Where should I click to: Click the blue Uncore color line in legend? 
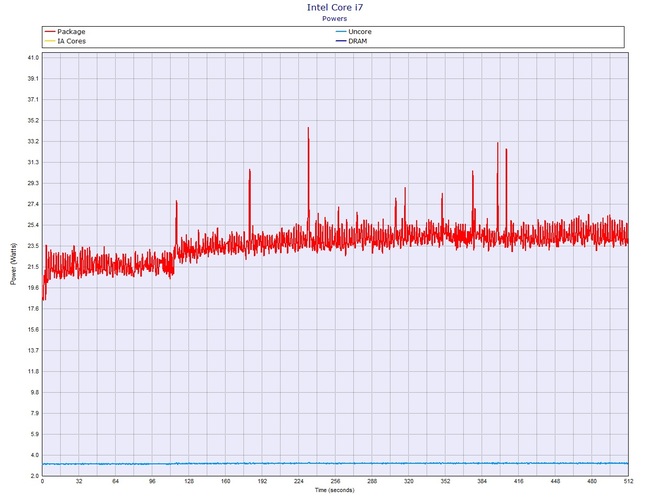click(341, 32)
